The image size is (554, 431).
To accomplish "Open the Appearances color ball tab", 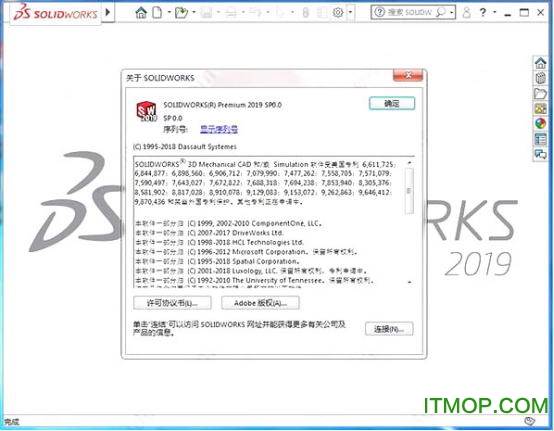I will (540, 124).
